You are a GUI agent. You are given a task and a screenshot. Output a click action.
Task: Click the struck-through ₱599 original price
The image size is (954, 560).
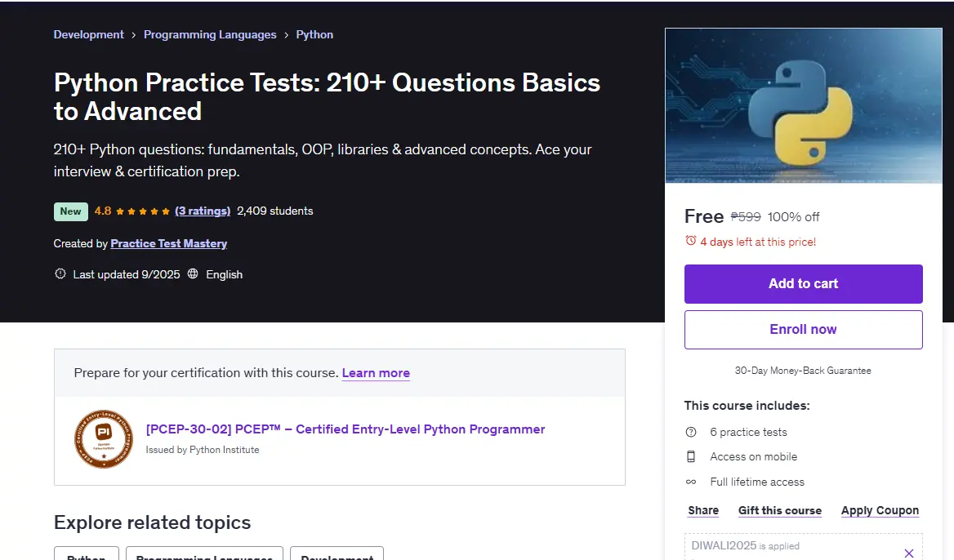(x=745, y=217)
